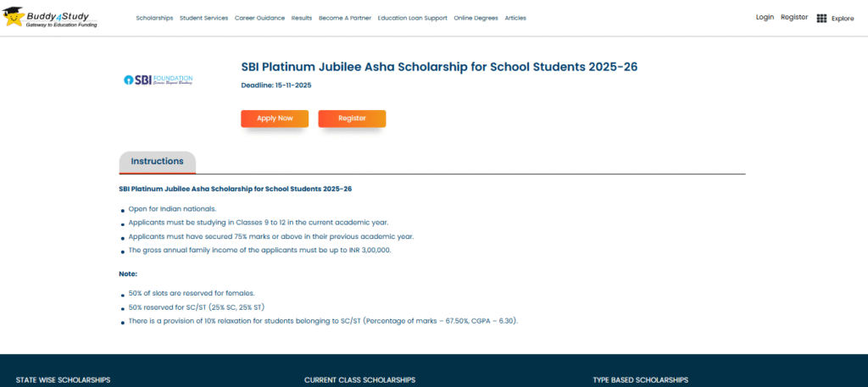868x387 pixels.
Task: Switch to the Instructions tab
Action: click(157, 162)
